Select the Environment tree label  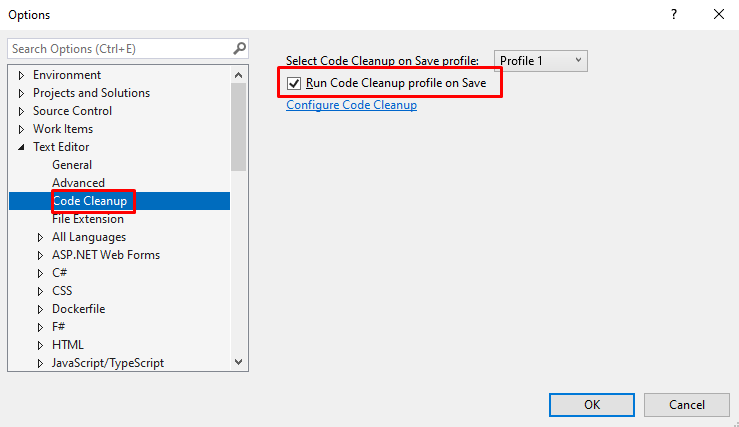coord(66,75)
